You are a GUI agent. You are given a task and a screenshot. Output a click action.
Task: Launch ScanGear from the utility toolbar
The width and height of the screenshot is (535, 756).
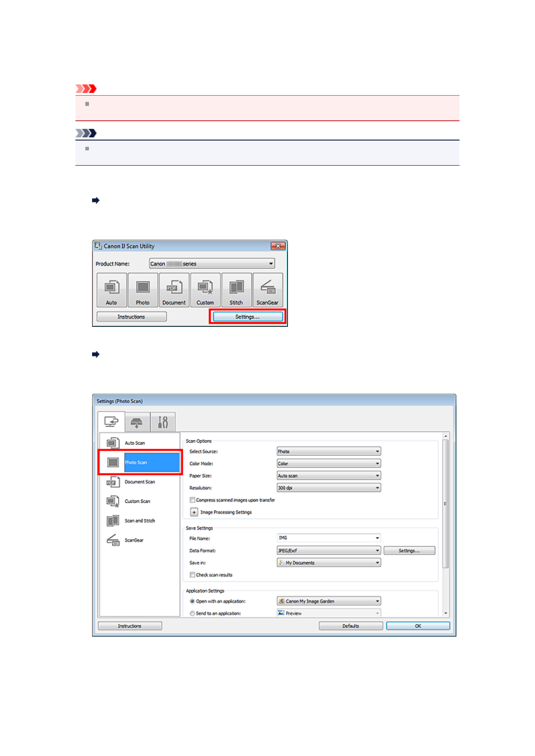click(x=268, y=290)
